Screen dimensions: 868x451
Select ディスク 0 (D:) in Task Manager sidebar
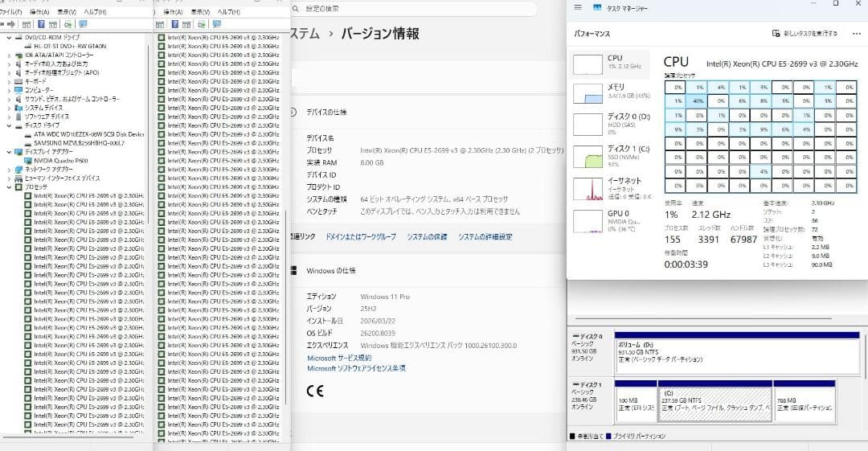pyautogui.click(x=611, y=124)
